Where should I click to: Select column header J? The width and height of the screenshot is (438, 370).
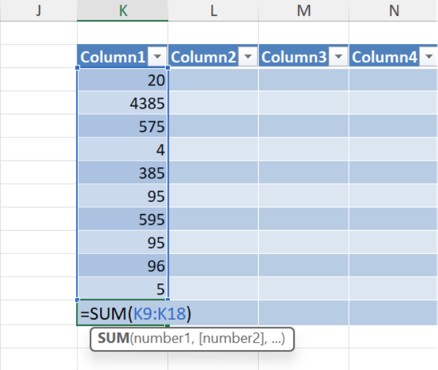click(x=39, y=11)
